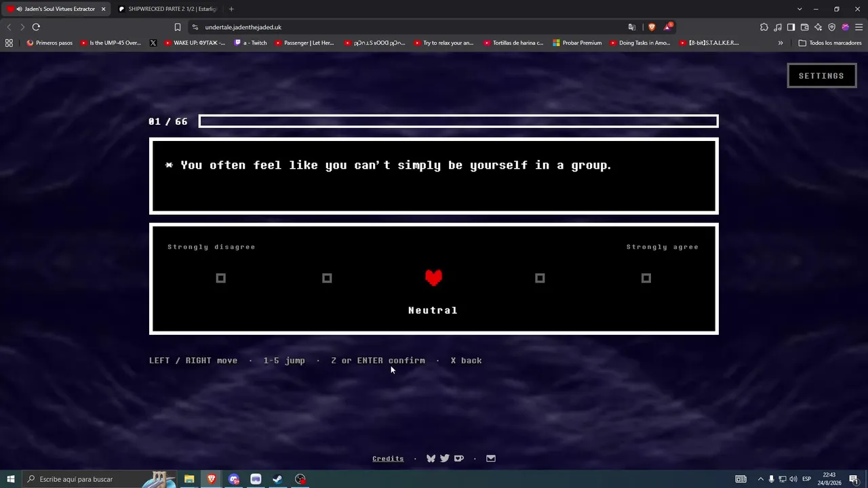
Task: Open the tab search dropdown arrow
Action: (800, 9)
